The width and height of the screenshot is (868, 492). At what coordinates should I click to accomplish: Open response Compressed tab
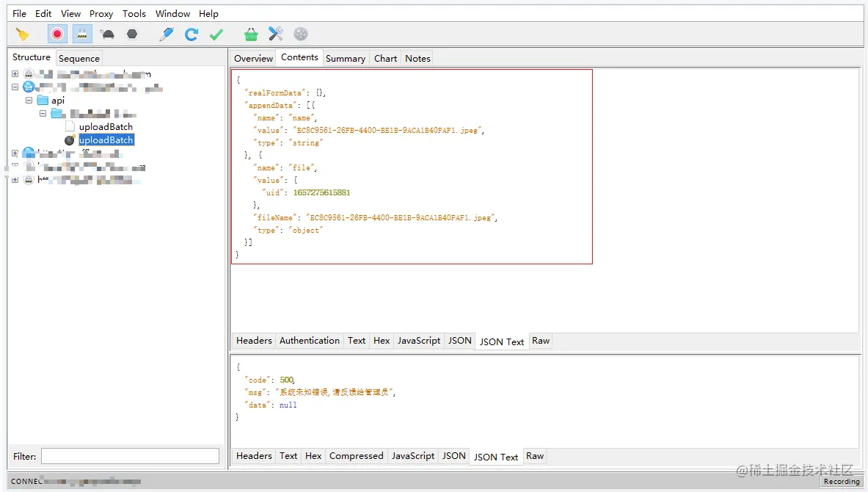click(x=357, y=456)
